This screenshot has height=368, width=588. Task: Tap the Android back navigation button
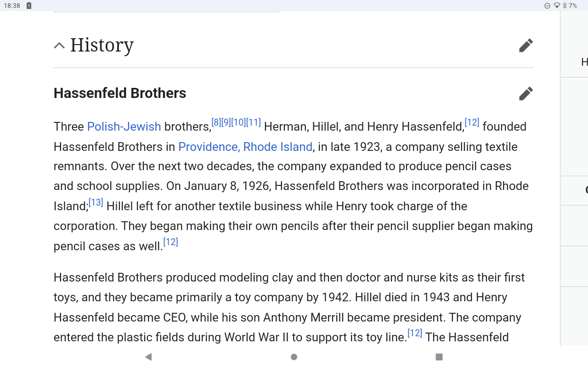pyautogui.click(x=148, y=357)
